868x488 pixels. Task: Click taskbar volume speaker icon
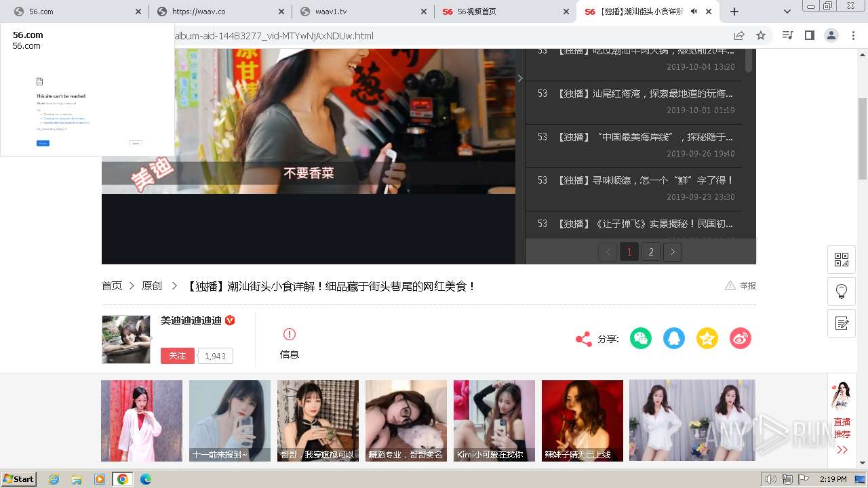click(771, 479)
